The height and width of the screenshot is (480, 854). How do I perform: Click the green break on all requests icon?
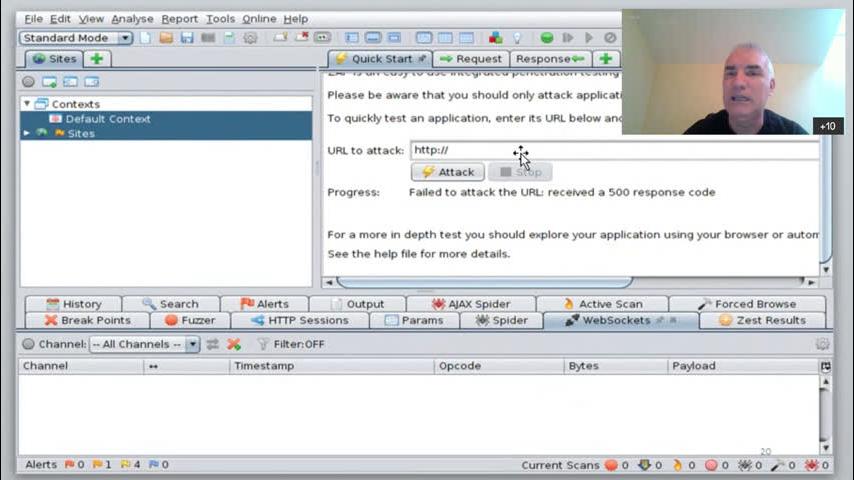coord(547,38)
